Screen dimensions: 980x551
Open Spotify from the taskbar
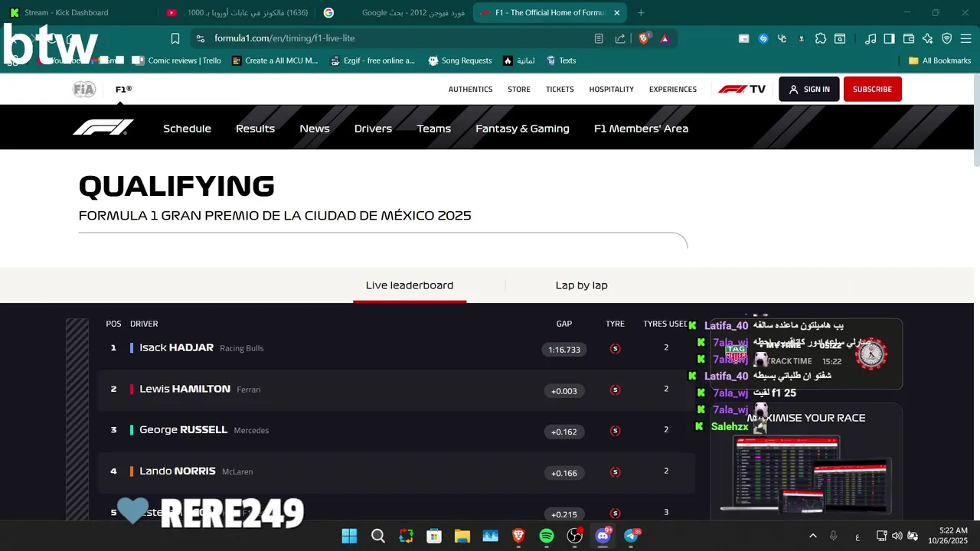[x=547, y=536]
